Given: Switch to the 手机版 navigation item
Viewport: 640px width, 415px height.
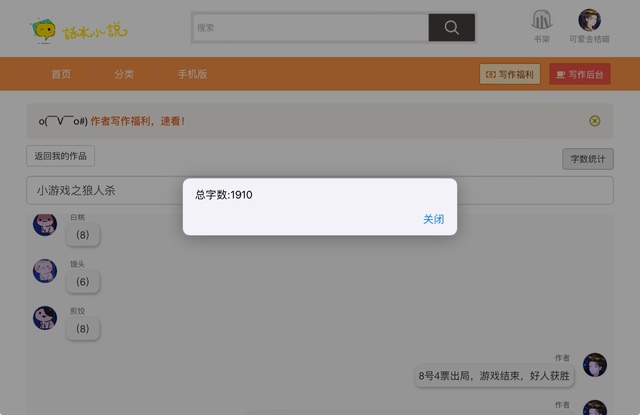Looking at the screenshot, I should point(192,74).
